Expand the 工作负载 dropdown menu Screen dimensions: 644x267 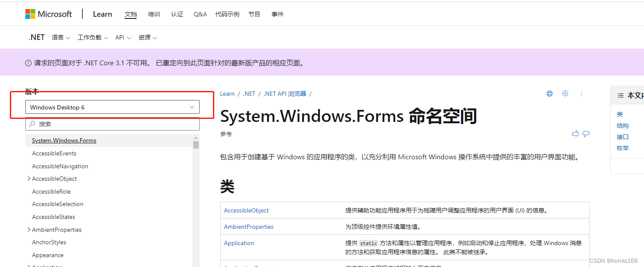tap(93, 38)
